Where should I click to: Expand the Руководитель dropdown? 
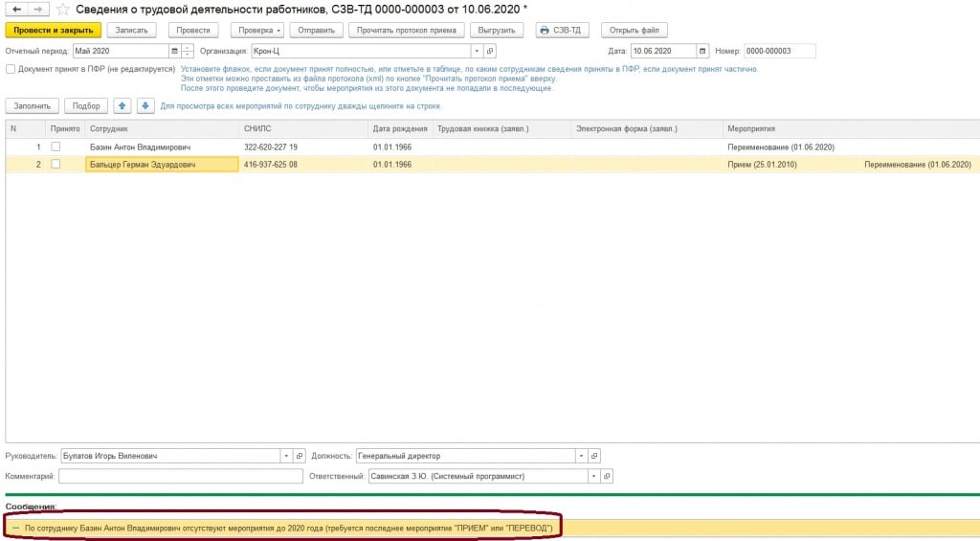tap(286, 456)
